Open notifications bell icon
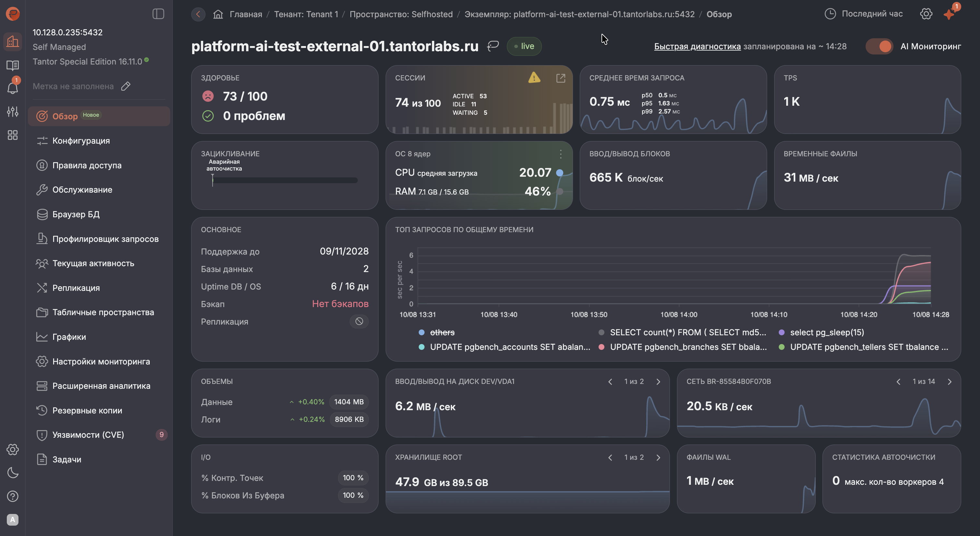 (13, 88)
